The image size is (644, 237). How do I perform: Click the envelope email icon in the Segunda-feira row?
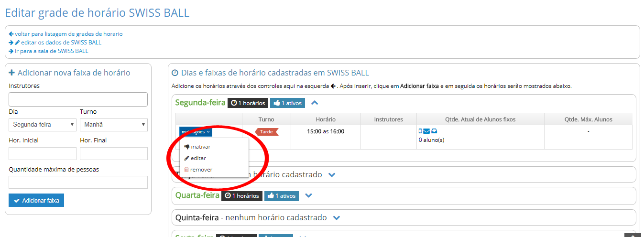pos(426,131)
